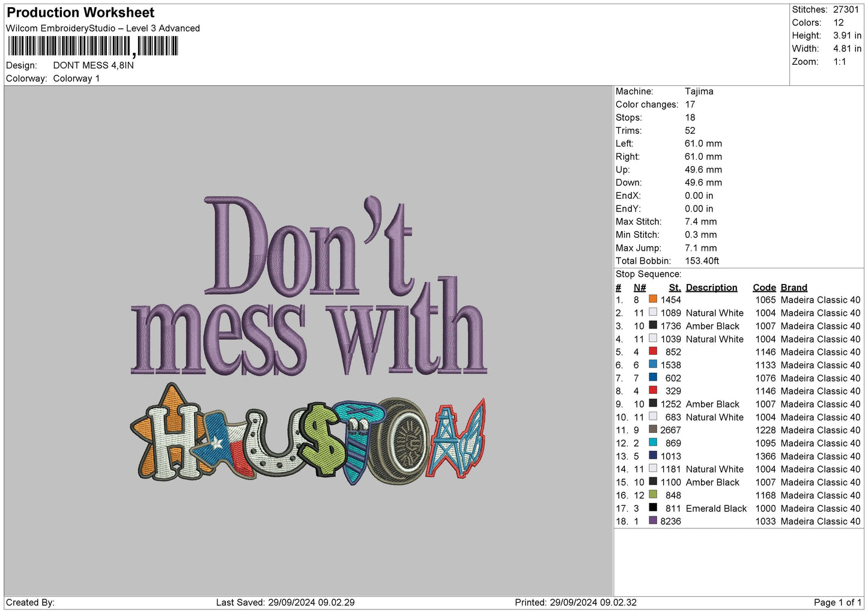This screenshot has width=868, height=613.
Task: Click the navy swatch in stop 13
Action: pyautogui.click(x=653, y=456)
